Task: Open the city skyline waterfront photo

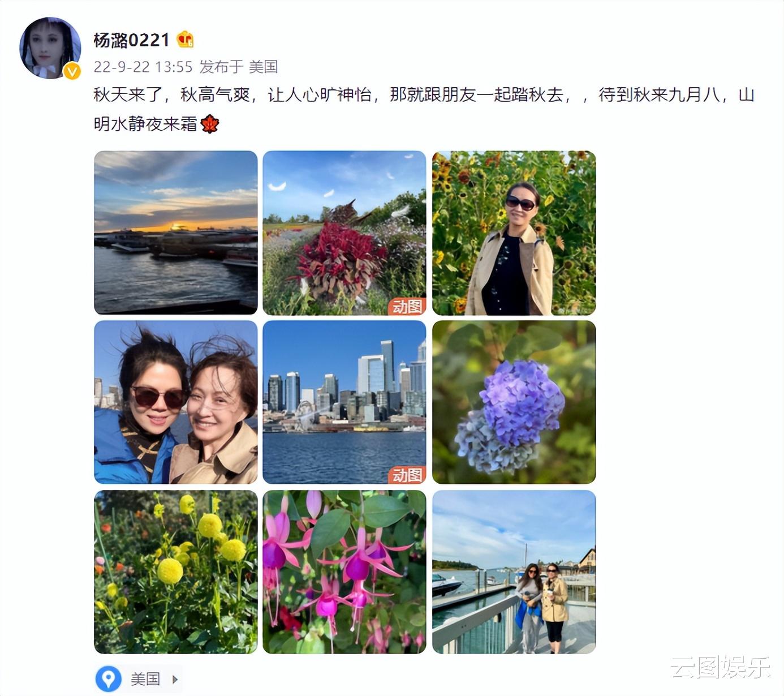Action: [x=344, y=402]
